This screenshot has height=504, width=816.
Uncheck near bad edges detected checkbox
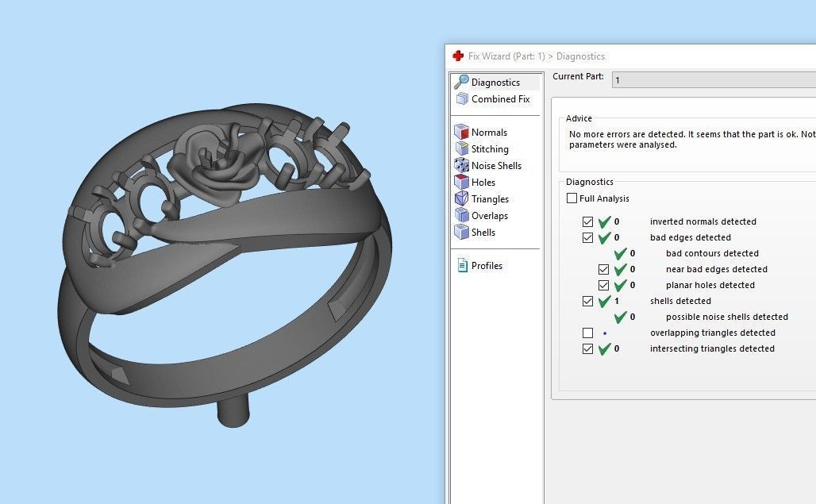[604, 269]
